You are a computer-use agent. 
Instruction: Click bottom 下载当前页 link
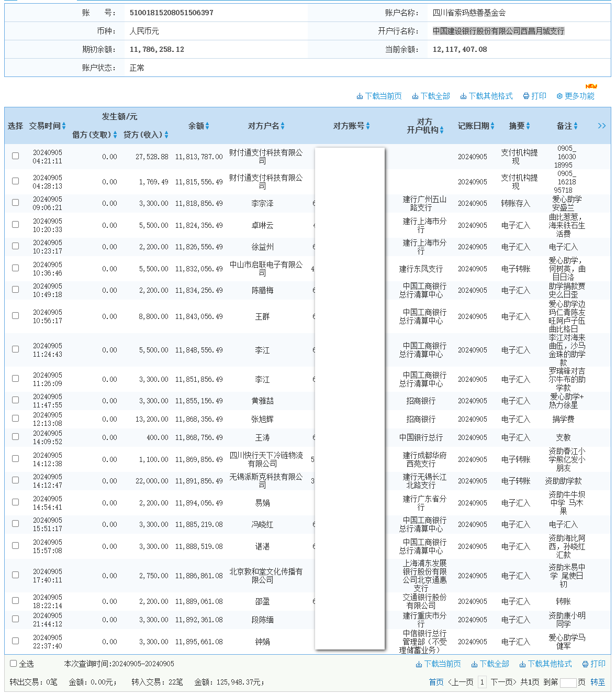(x=438, y=664)
